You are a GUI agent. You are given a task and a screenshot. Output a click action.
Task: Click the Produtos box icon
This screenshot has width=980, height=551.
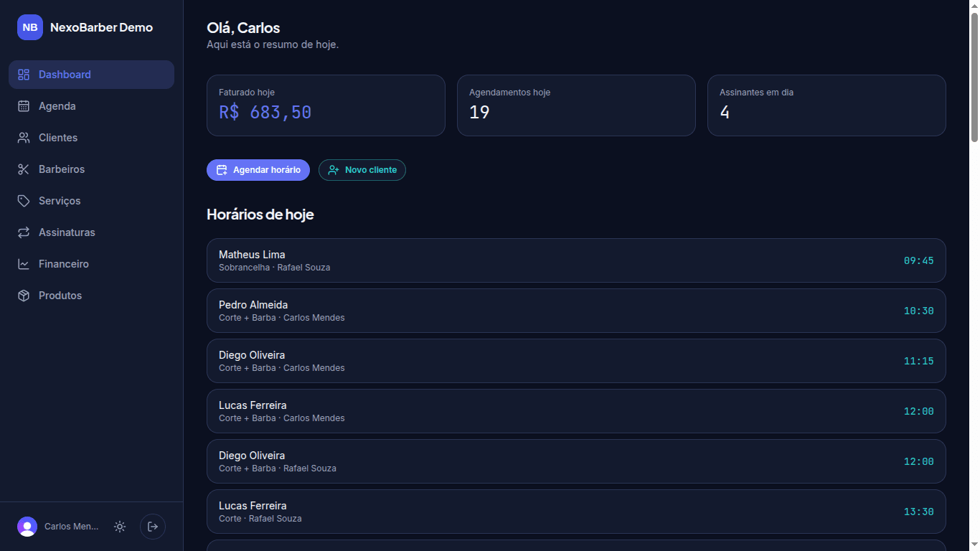click(x=24, y=296)
